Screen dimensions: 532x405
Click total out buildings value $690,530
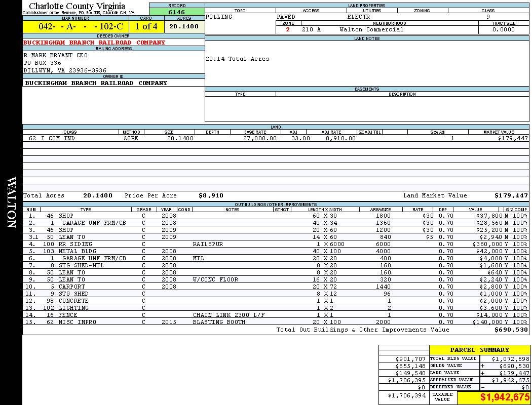coord(511,330)
